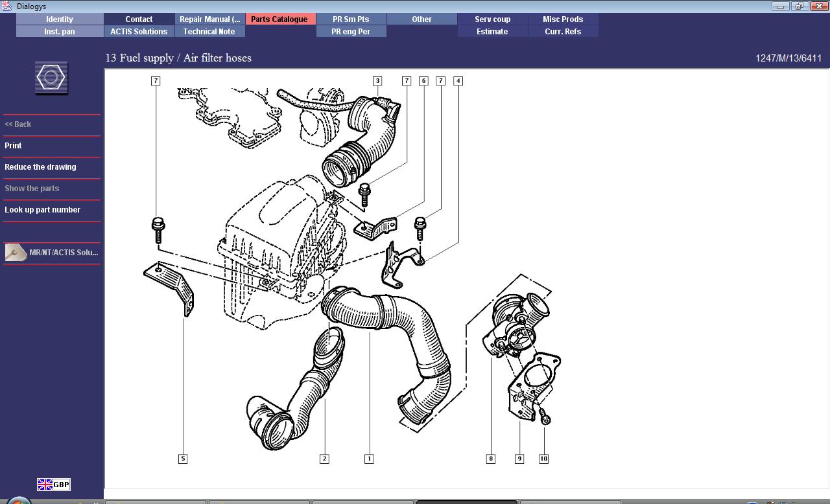Select part callout number 8 throttle body
The height and width of the screenshot is (504, 830).
(x=491, y=459)
